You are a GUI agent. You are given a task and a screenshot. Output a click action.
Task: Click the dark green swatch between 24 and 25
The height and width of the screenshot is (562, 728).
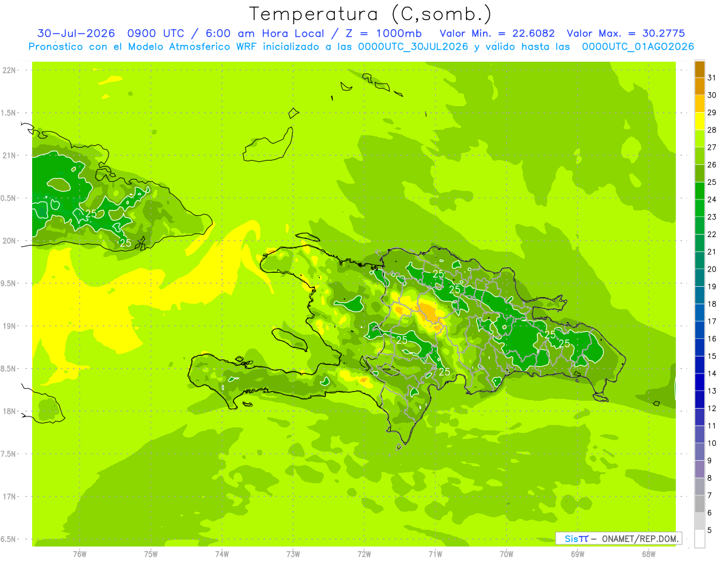[699, 191]
